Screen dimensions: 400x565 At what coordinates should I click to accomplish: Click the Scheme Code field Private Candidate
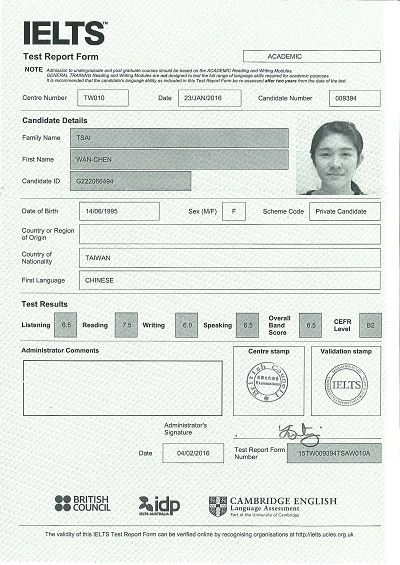345,212
